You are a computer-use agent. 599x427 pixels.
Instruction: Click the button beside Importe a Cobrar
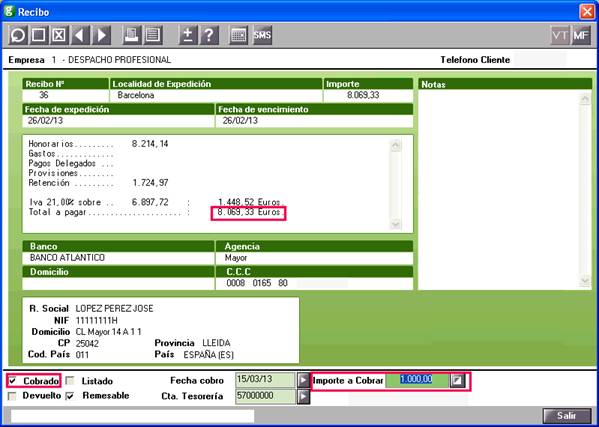pyautogui.click(x=457, y=380)
